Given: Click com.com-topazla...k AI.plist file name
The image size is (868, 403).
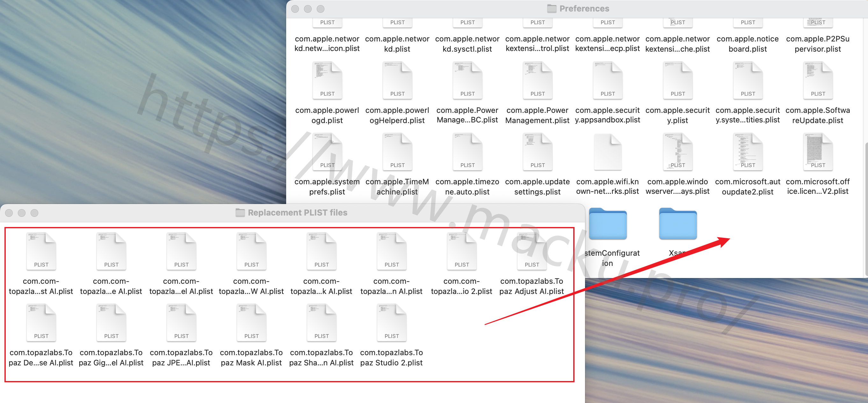Looking at the screenshot, I should [322, 286].
